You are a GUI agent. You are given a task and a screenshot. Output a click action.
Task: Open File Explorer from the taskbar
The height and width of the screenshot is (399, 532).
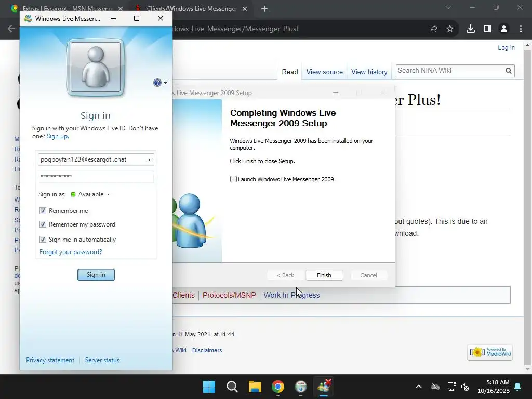(255, 387)
